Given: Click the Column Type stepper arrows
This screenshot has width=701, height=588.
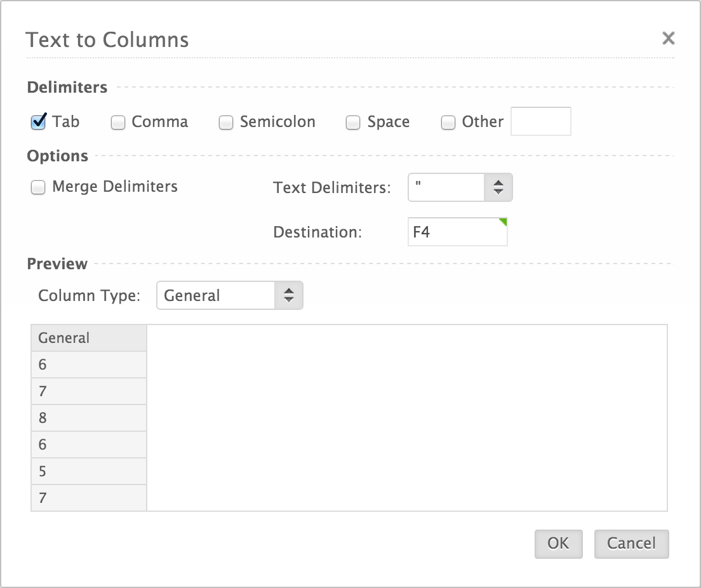Looking at the screenshot, I should 289,295.
